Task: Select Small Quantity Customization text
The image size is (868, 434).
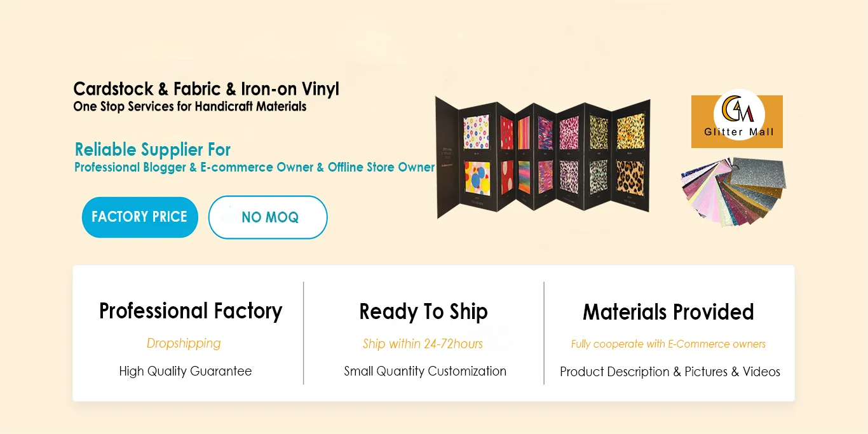Action: point(425,371)
